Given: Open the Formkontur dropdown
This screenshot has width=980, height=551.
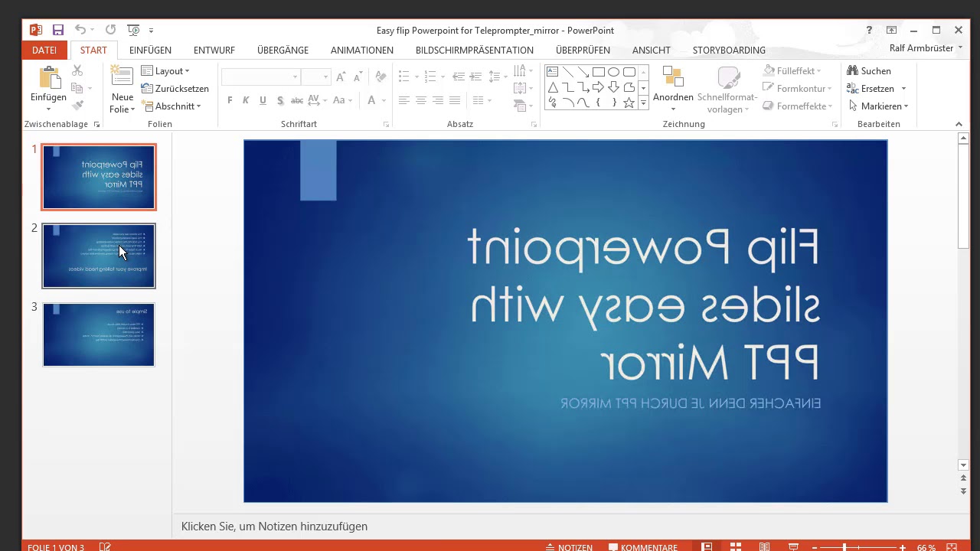Looking at the screenshot, I should (x=797, y=88).
